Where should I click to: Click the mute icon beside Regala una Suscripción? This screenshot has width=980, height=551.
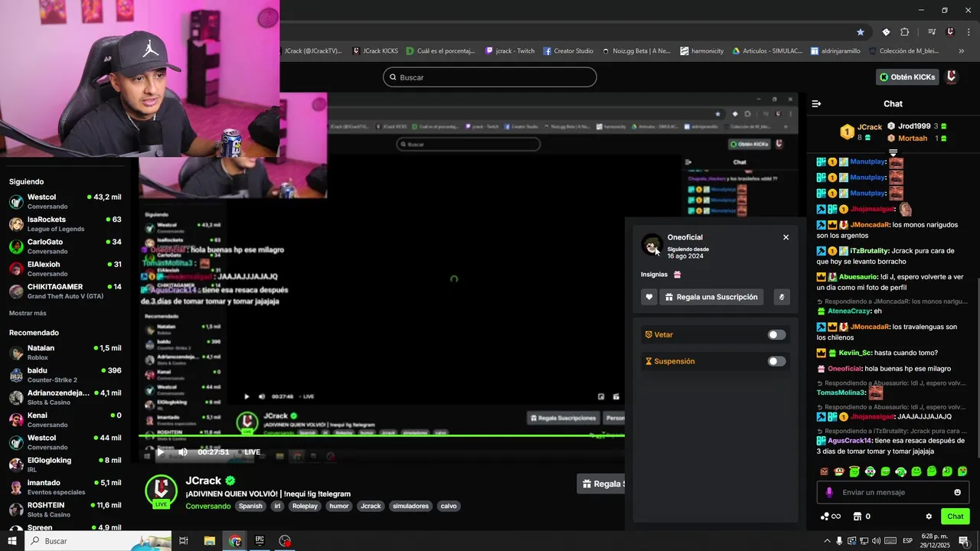782,297
